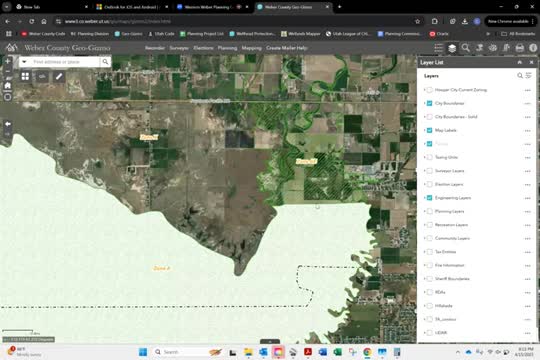Expand the Sheriff Boundaries group arrow
The image size is (540, 360).
click(x=424, y=279)
